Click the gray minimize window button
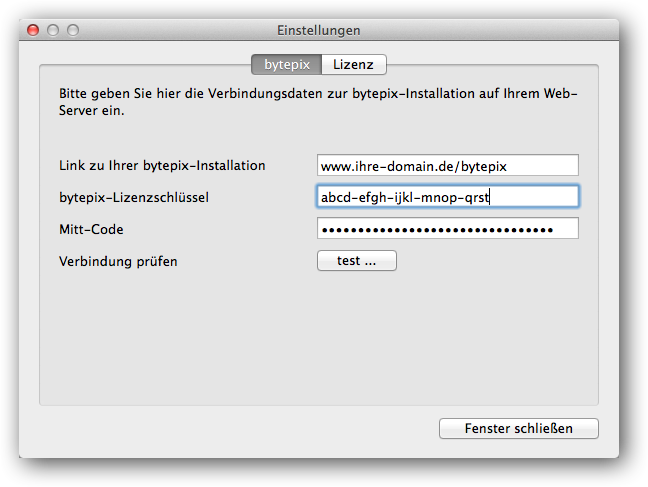Image resolution: width=648 pixels, height=487 pixels. pyautogui.click(x=53, y=30)
